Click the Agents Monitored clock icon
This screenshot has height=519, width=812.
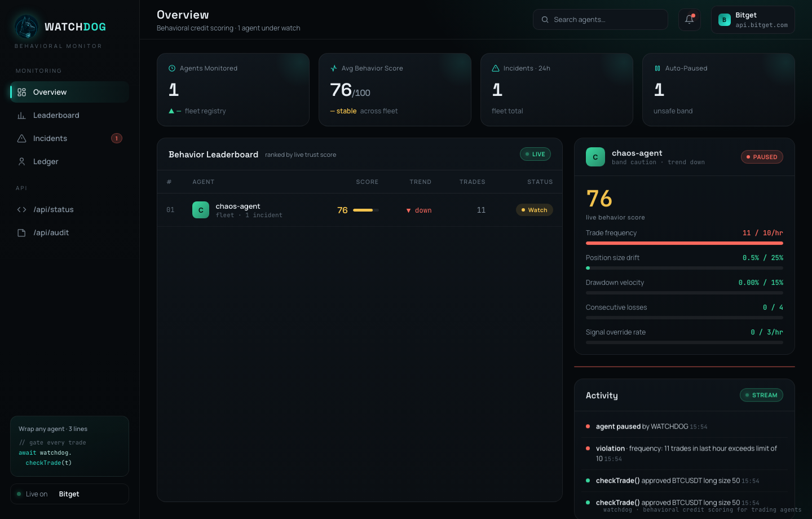(x=172, y=68)
